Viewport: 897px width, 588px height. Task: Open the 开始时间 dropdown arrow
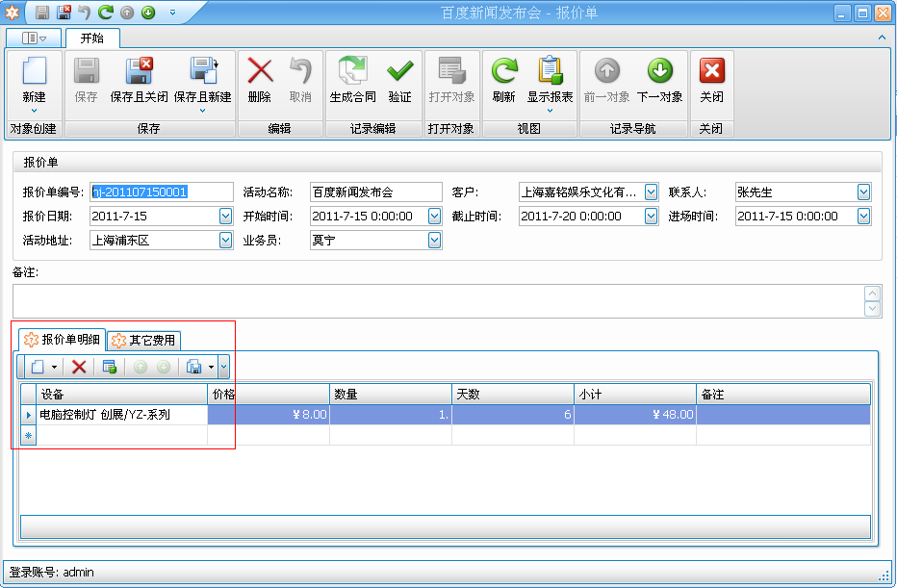pos(434,216)
